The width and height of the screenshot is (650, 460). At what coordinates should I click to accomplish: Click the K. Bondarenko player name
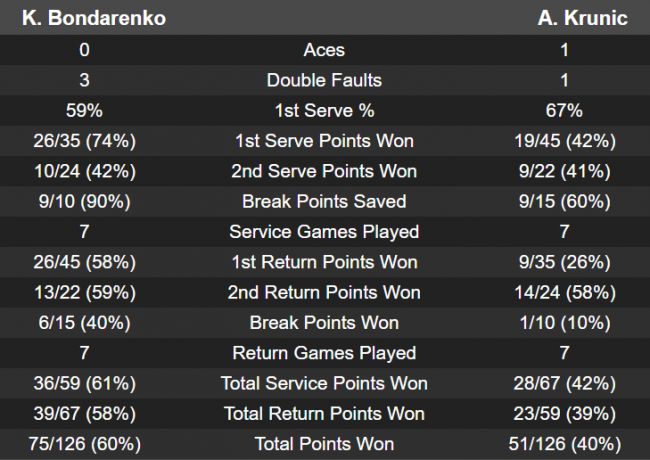click(85, 18)
